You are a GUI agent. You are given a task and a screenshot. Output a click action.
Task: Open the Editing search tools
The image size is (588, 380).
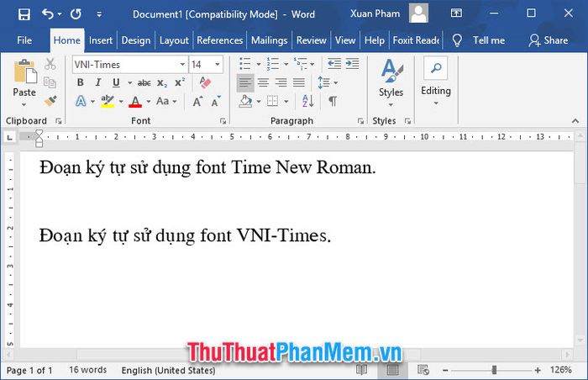pyautogui.click(x=435, y=68)
